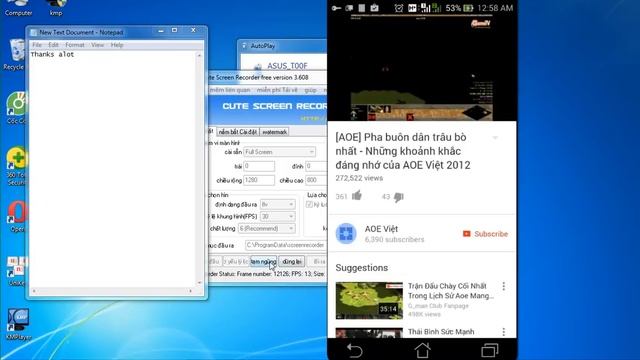The height and width of the screenshot is (360, 640).
Task: Open the Thái Bình Sức Mạnh video thumbnail
Action: pyautogui.click(x=369, y=333)
